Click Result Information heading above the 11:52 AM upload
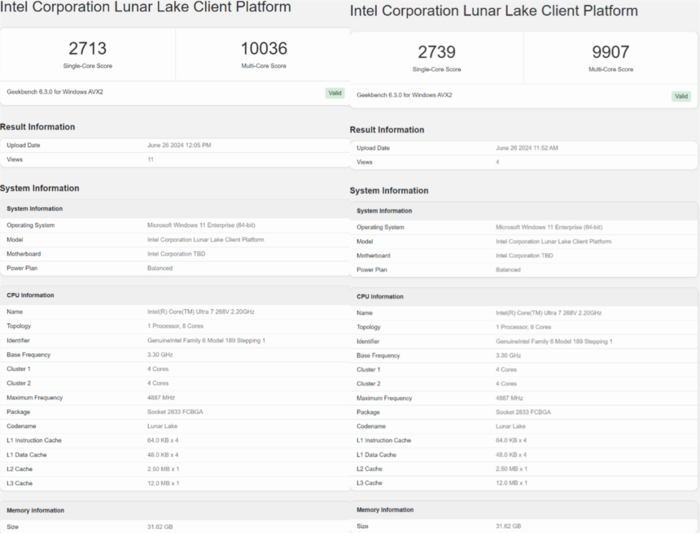 pos(387,130)
